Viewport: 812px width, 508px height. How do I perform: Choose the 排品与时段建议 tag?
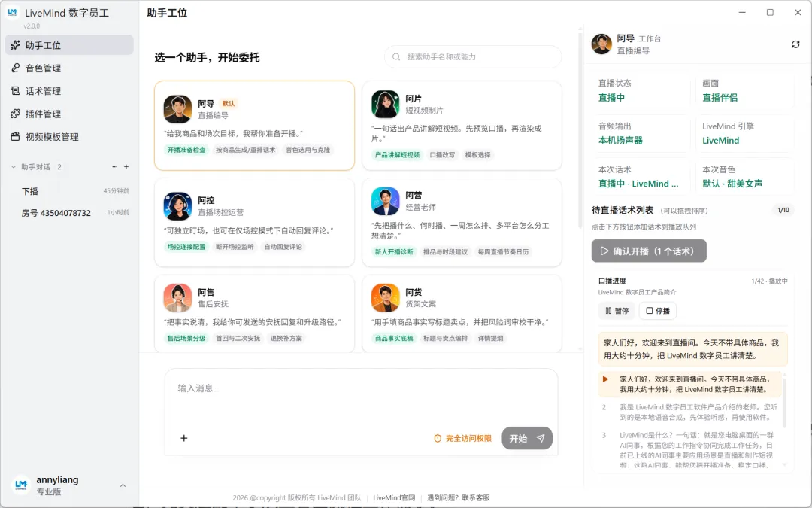(445, 252)
